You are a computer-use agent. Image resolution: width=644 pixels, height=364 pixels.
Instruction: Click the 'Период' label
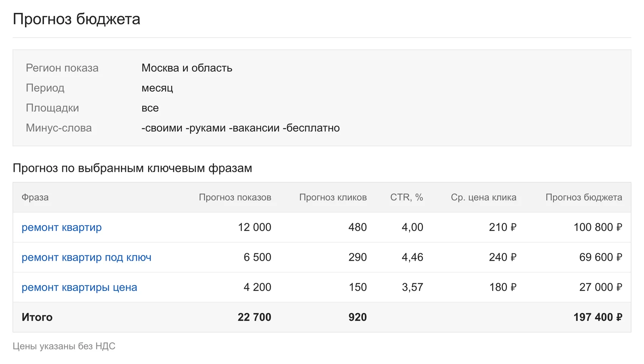[x=45, y=88]
